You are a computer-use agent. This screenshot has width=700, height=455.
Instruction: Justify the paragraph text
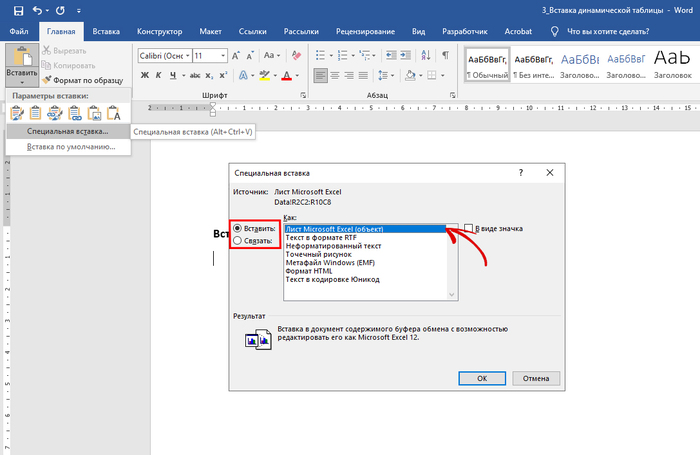[363, 75]
